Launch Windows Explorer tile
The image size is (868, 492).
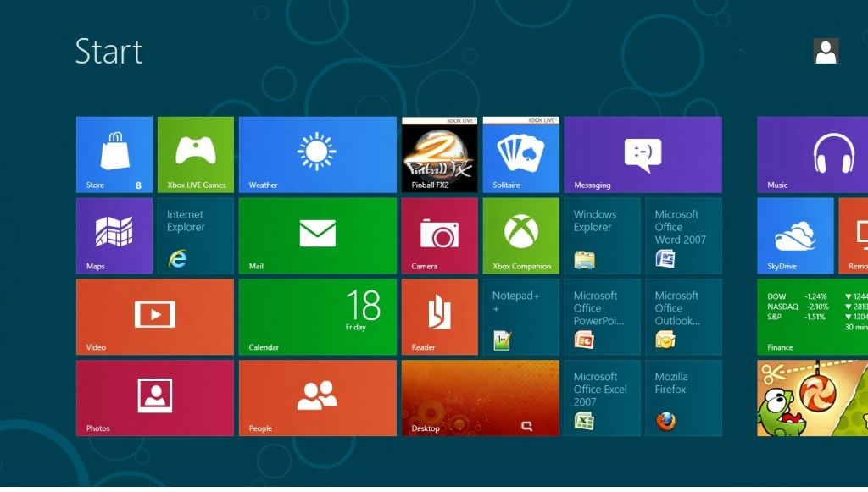[603, 235]
